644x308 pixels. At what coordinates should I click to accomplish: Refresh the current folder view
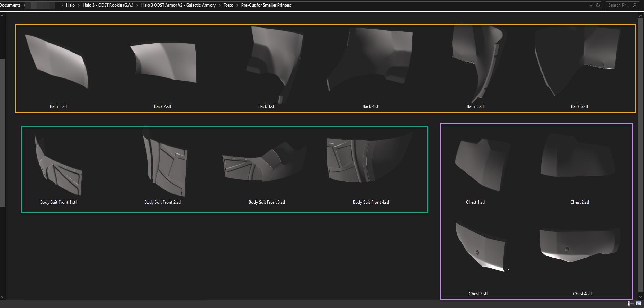pyautogui.click(x=598, y=5)
